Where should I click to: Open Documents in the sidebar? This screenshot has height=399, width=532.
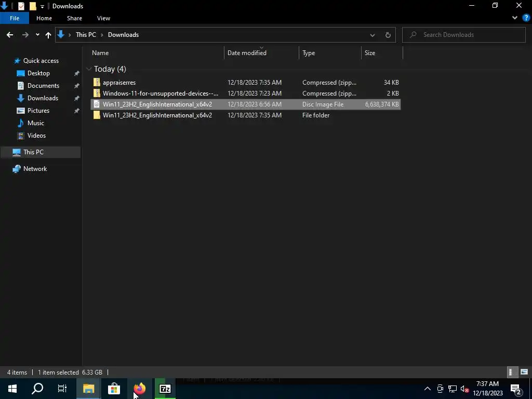(x=43, y=86)
